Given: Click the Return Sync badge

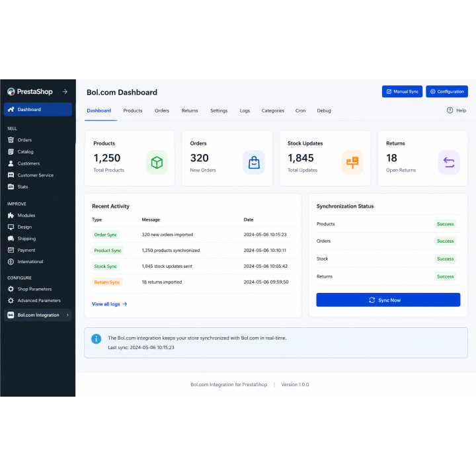Looking at the screenshot, I should pos(107,282).
